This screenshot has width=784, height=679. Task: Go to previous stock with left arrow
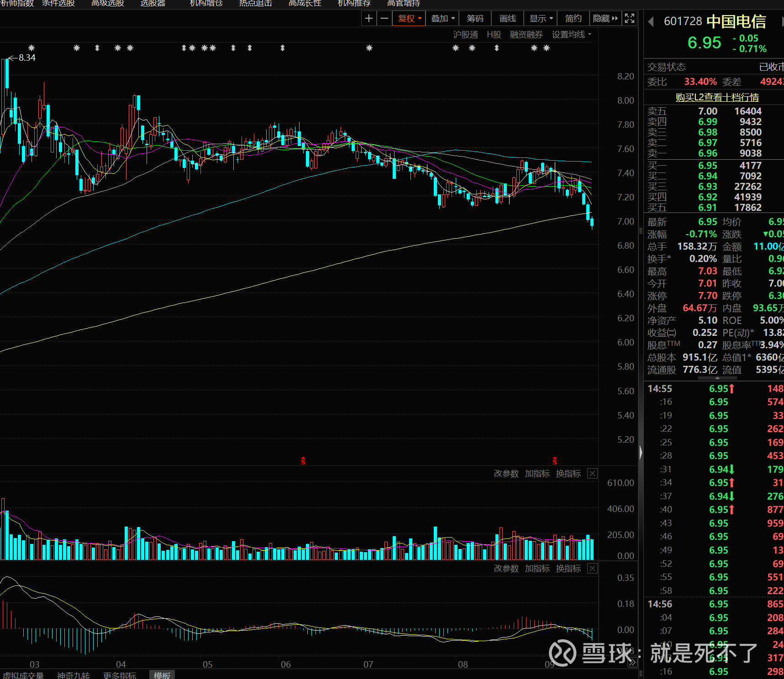pyautogui.click(x=651, y=21)
